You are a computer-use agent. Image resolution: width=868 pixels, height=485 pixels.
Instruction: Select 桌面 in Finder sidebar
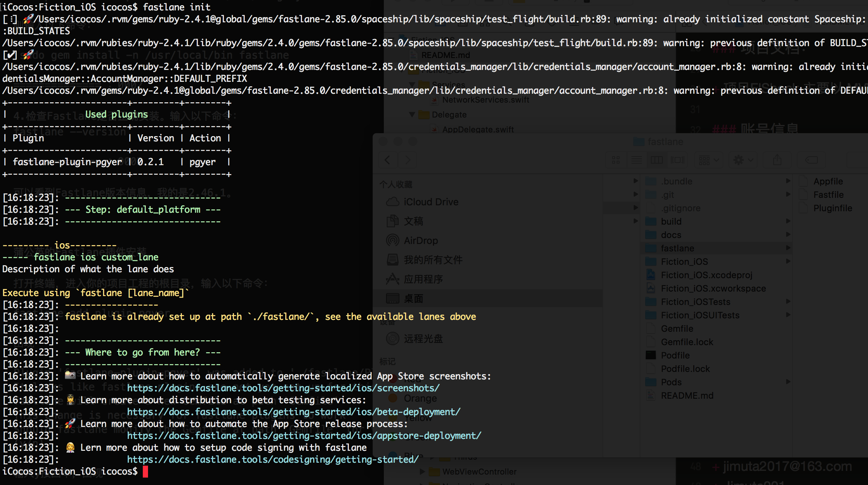(414, 299)
